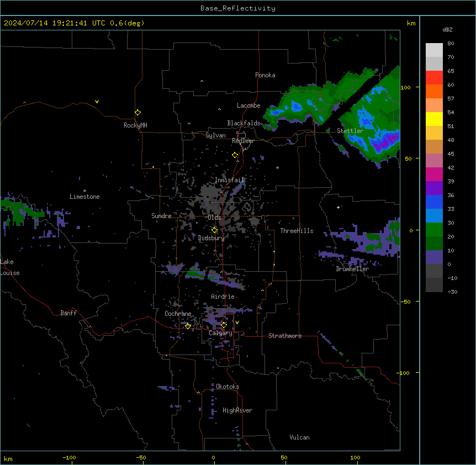Click the Strathmore label
This screenshot has height=465, width=476.
[285, 336]
